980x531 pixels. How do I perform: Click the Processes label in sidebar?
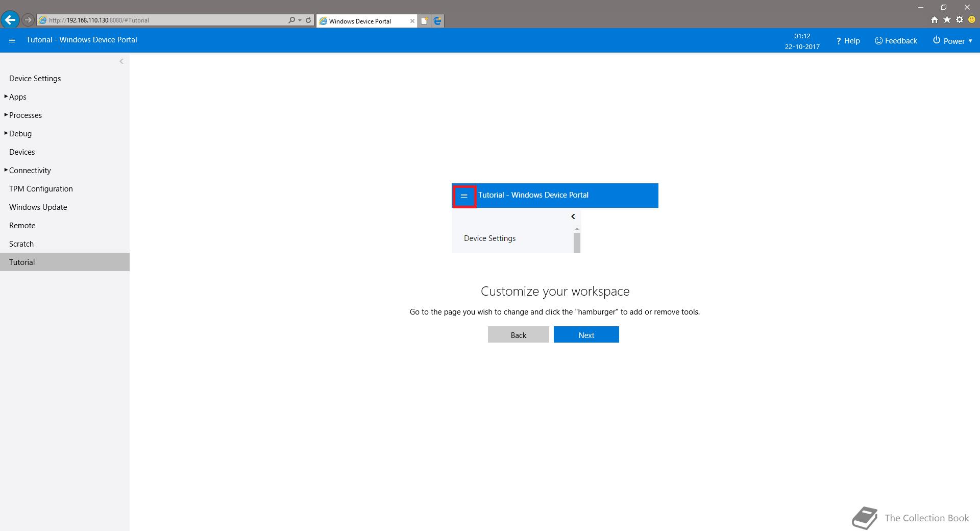26,115
